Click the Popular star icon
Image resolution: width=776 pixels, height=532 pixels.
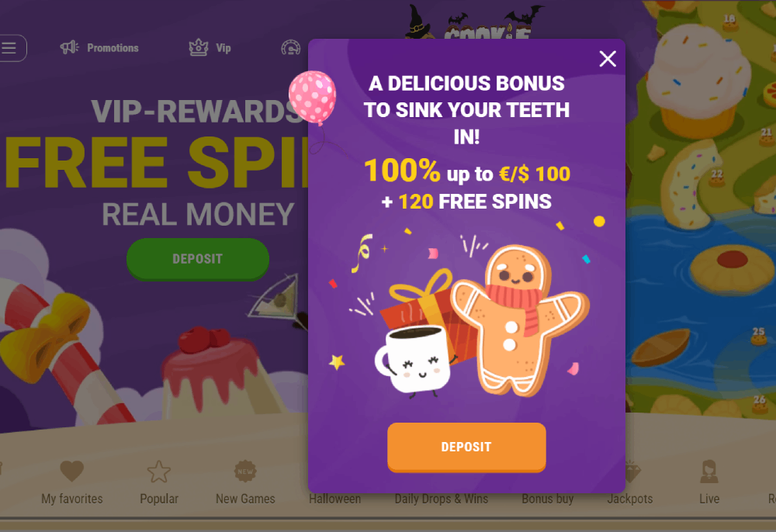pyautogui.click(x=159, y=472)
